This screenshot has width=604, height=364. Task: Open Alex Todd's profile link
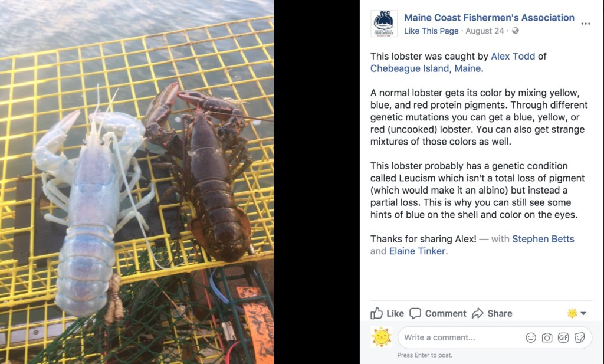point(513,56)
